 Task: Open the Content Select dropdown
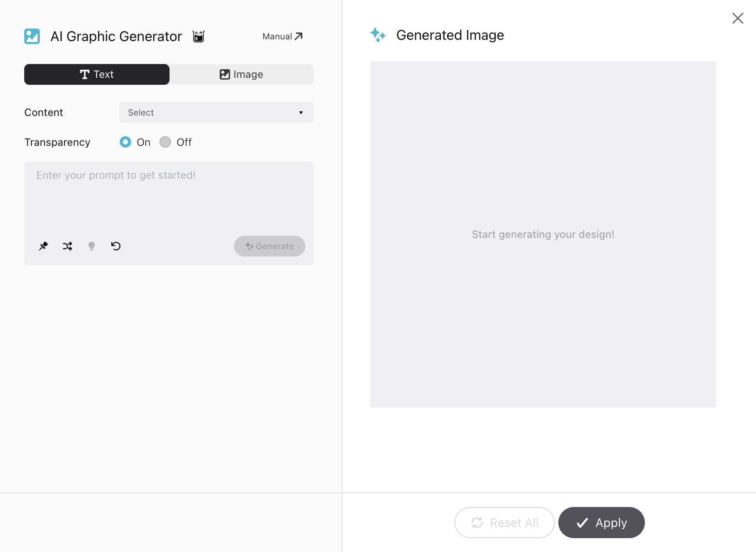(x=216, y=112)
